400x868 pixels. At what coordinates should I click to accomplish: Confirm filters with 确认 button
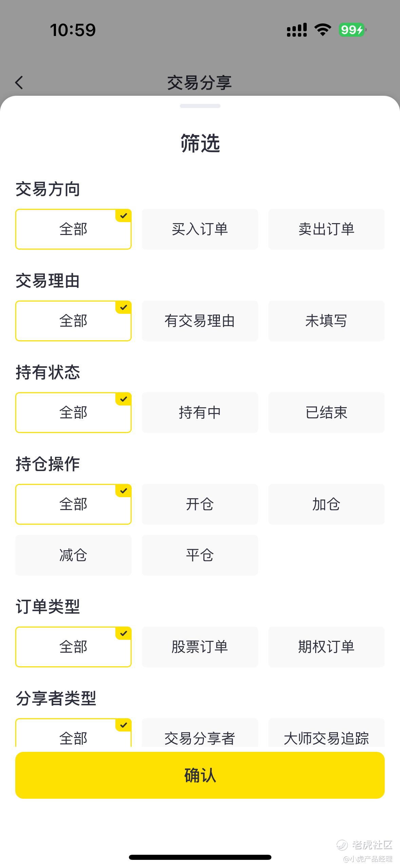point(200,775)
